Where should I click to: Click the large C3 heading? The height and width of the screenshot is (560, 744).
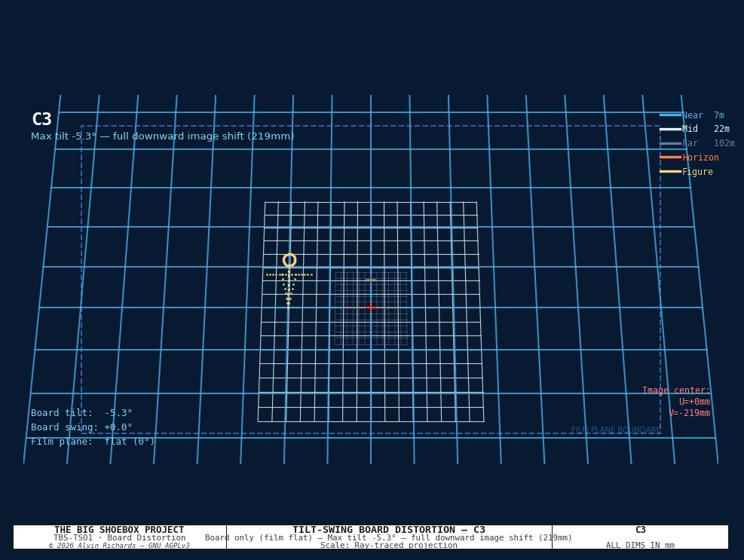click(x=41, y=119)
